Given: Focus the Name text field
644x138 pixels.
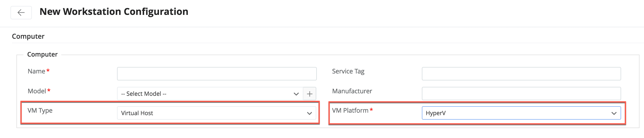Looking at the screenshot, I should tap(216, 74).
